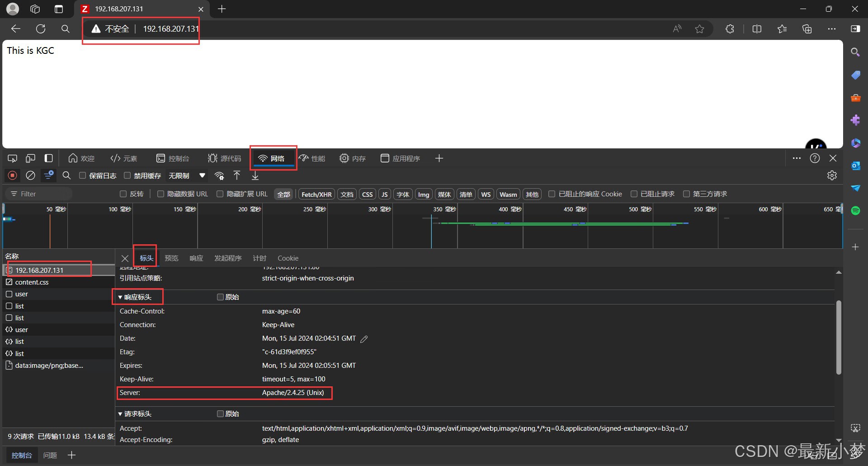
Task: Collapse the 响应标头 section
Action: 120,297
